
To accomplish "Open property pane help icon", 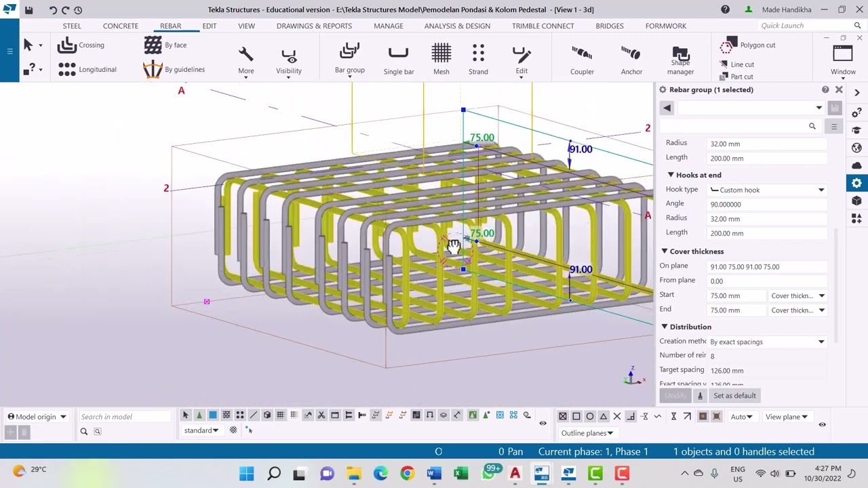I will click(x=825, y=89).
